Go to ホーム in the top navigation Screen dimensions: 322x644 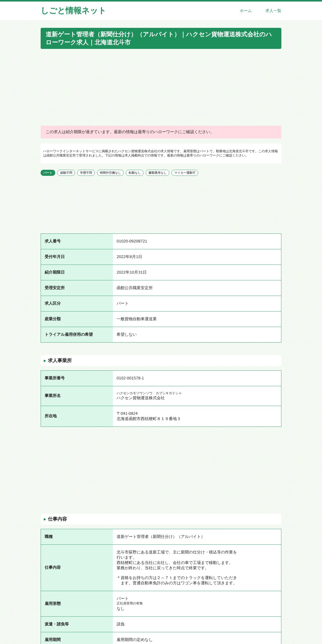coord(246,11)
